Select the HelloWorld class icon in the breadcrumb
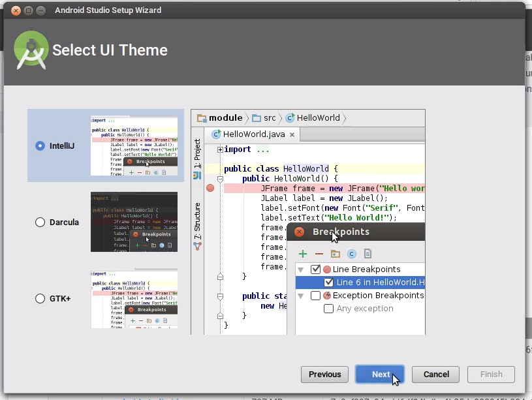Image resolution: width=532 pixels, height=400 pixels. click(x=290, y=118)
